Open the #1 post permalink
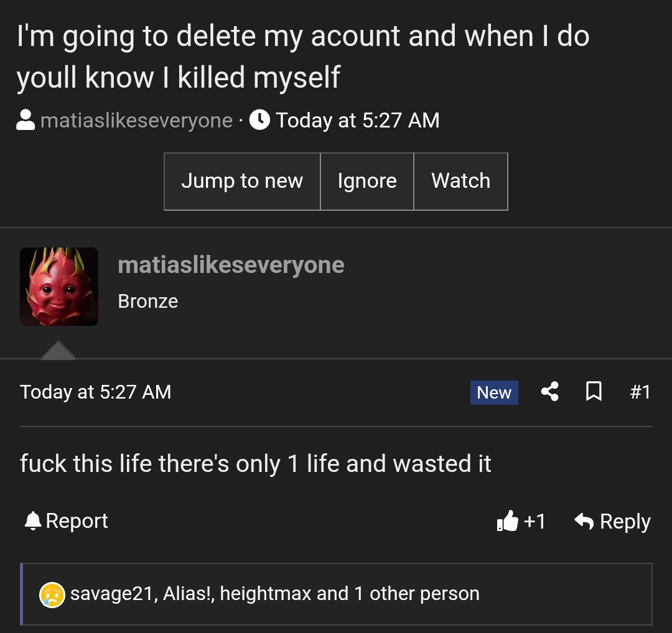This screenshot has height=633, width=672. [x=640, y=392]
